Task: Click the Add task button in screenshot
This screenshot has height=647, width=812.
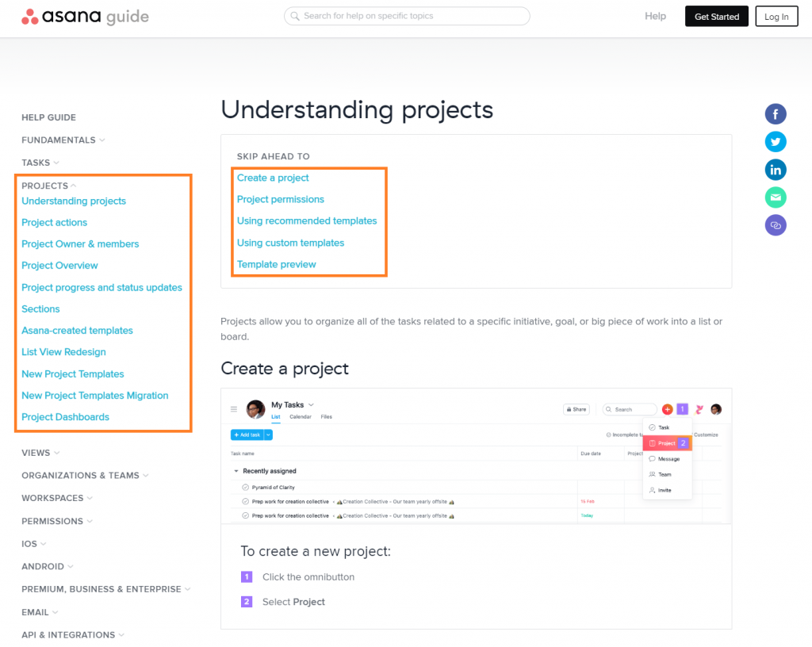Action: click(x=247, y=435)
